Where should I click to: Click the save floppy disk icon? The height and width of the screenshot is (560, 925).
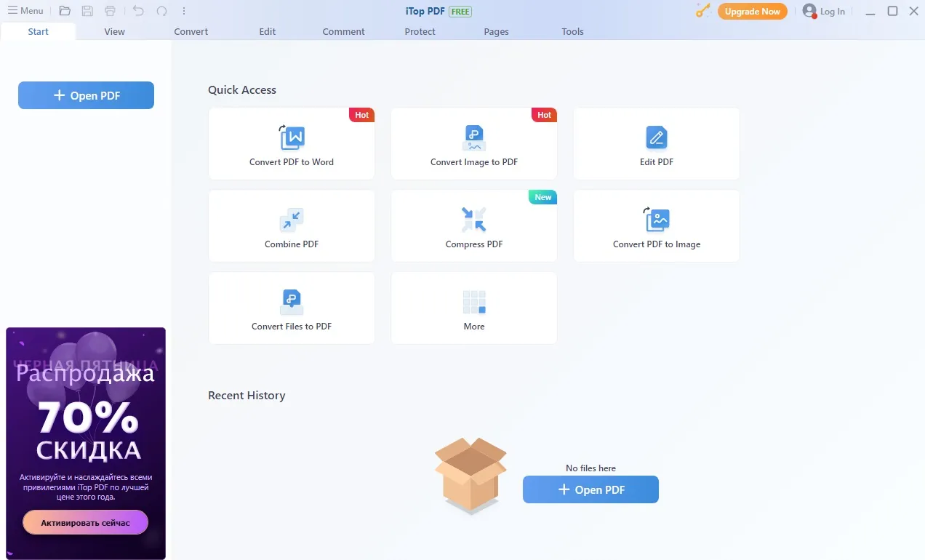87,11
